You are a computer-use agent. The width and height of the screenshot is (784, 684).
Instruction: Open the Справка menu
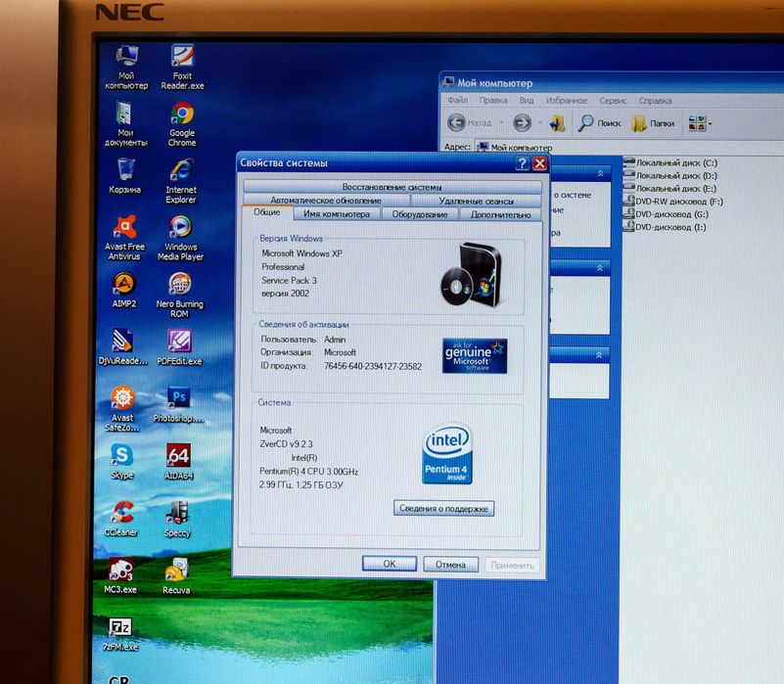[x=655, y=101]
